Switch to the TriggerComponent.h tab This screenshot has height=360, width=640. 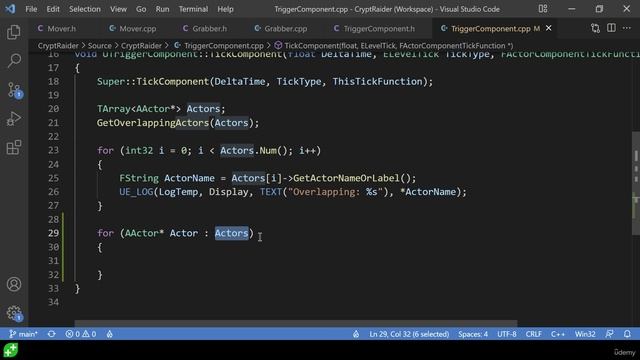coord(375,28)
